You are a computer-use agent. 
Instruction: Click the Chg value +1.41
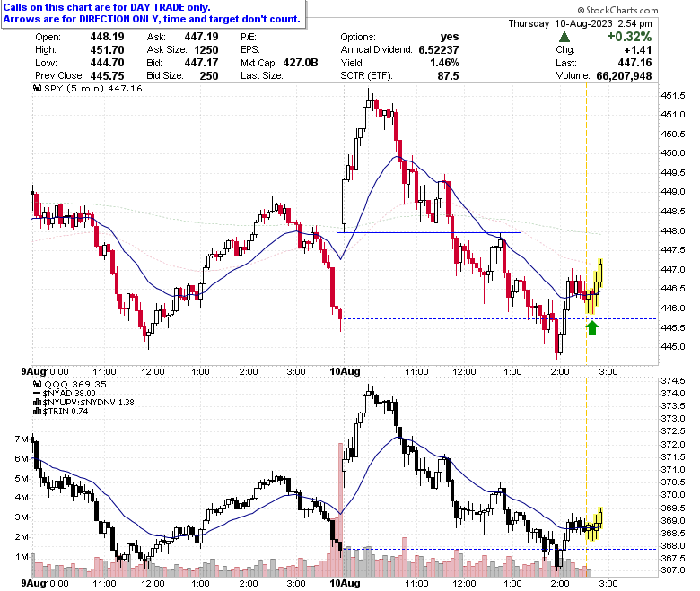pos(638,49)
